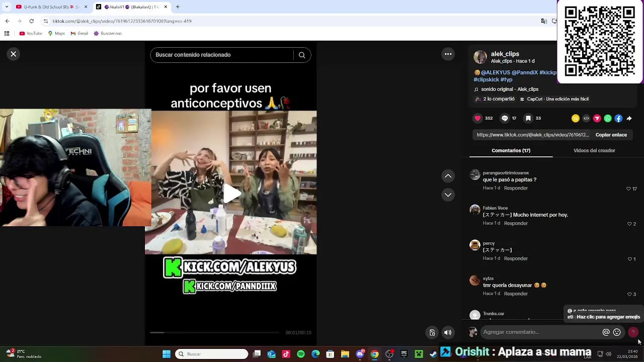Open a new Chrome tab
Viewport: 644px width, 362px height.
(x=177, y=7)
